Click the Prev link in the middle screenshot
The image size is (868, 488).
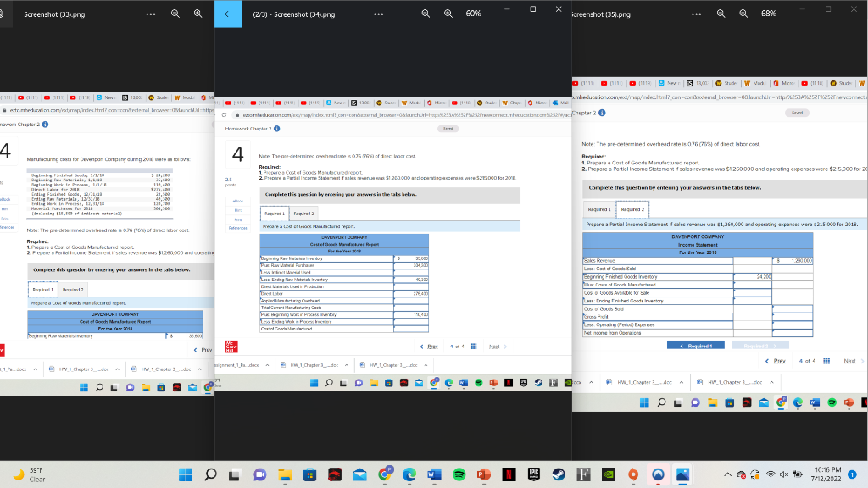point(429,347)
